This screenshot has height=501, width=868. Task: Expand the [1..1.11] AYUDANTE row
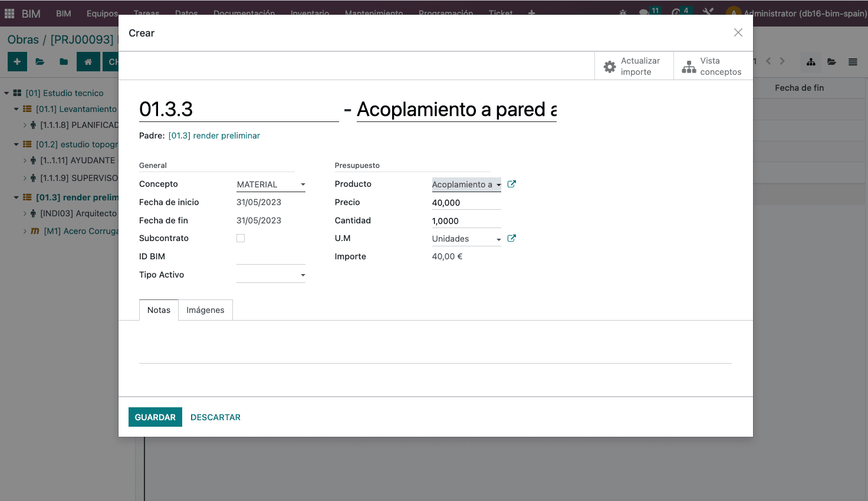click(25, 160)
